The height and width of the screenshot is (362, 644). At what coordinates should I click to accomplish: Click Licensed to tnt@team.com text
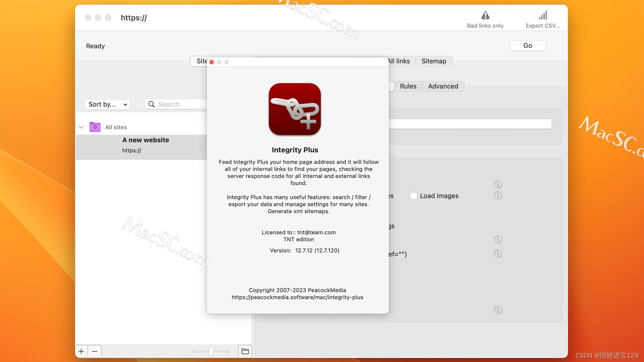299,232
